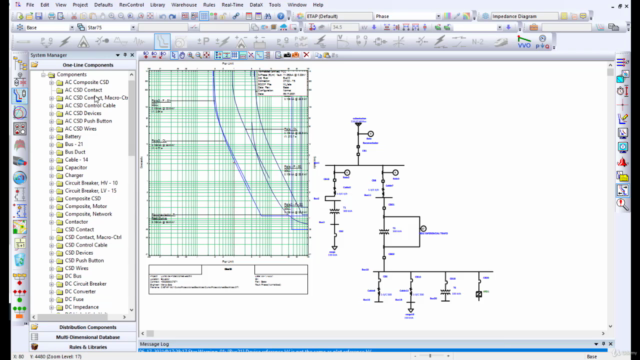This screenshot has height=360, width=640.
Task: Expand the AC Composite CSD folder
Action: [x=52, y=82]
